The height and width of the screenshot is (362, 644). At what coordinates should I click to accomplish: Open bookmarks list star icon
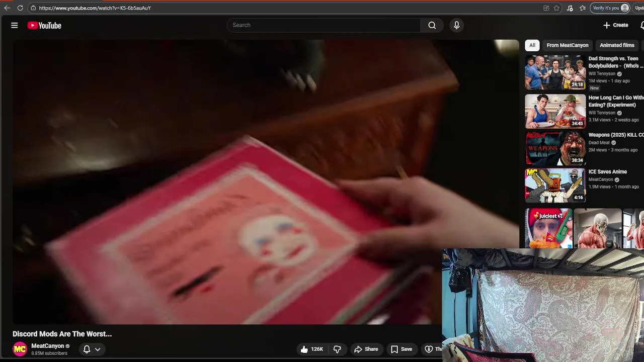(x=583, y=8)
